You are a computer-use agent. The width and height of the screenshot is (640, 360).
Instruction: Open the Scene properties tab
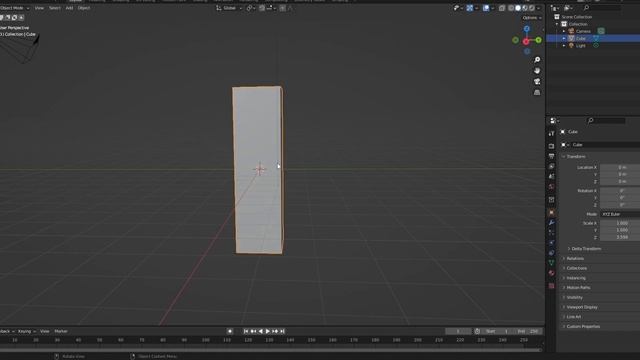point(551,176)
